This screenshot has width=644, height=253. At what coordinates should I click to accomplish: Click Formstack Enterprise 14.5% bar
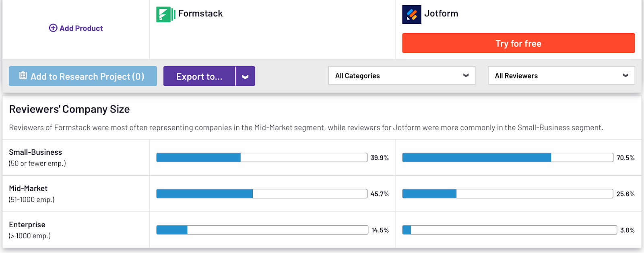262,230
